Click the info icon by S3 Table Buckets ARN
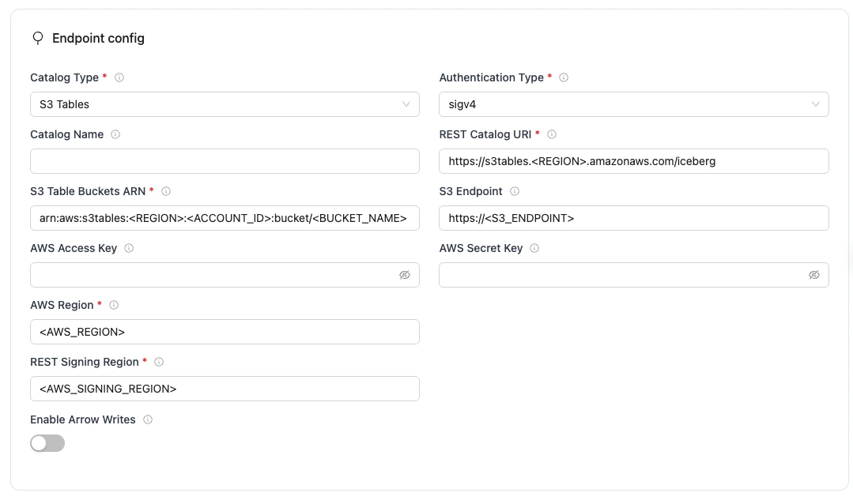 [166, 191]
